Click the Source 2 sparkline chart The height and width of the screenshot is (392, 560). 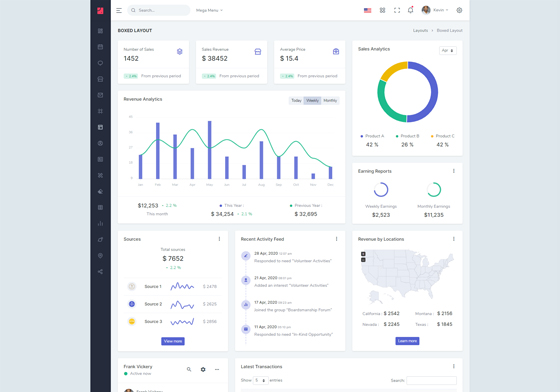182,305
